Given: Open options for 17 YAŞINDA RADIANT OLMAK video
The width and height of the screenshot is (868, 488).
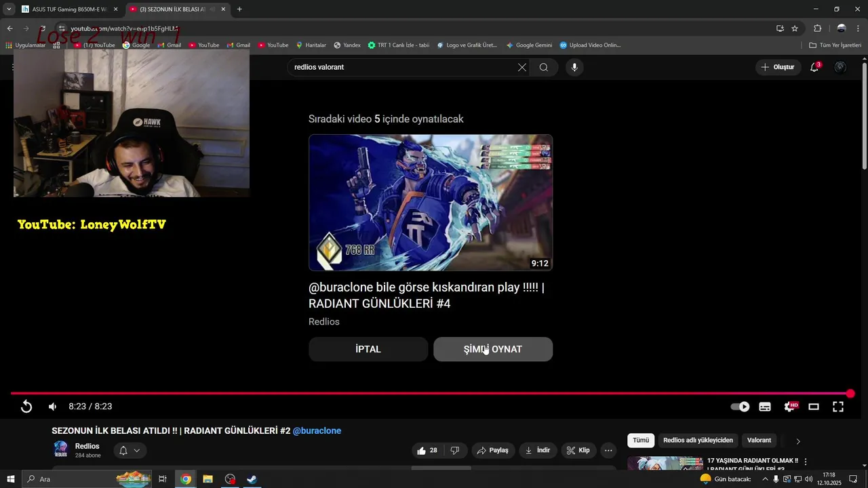Looking at the screenshot, I should (806, 462).
